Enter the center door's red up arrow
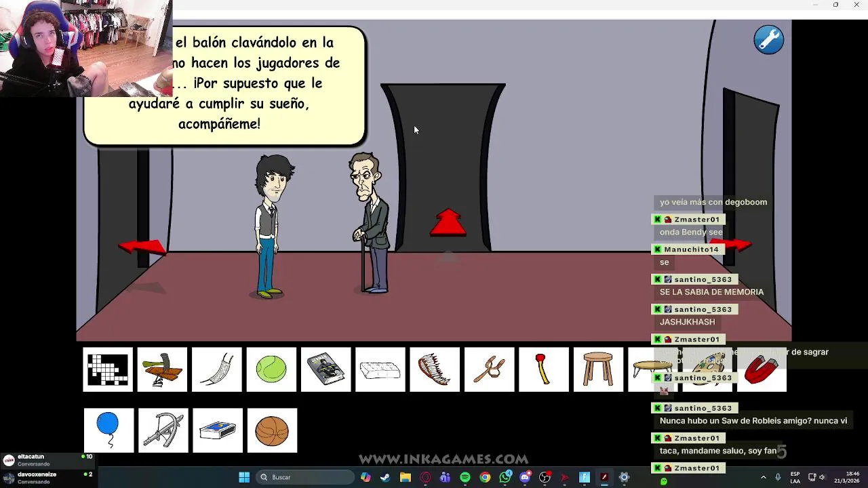This screenshot has height=488, width=868. tap(448, 223)
